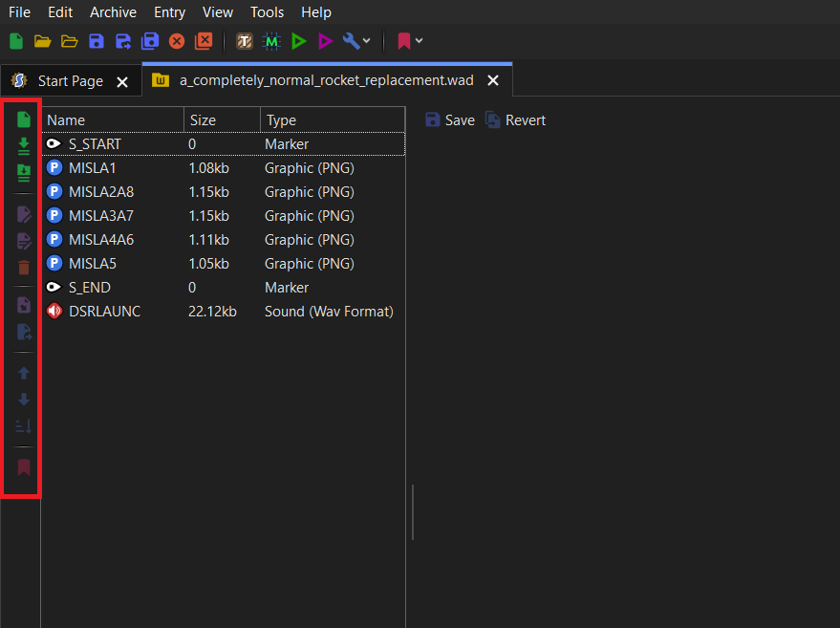The height and width of the screenshot is (628, 840).
Task: Create a new entry using the sidebar green file icon
Action: [24, 119]
